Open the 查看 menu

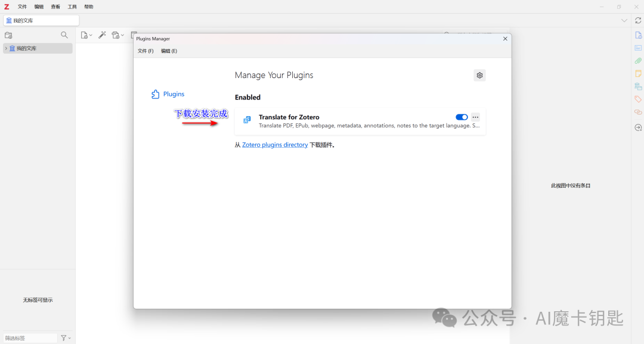click(55, 7)
